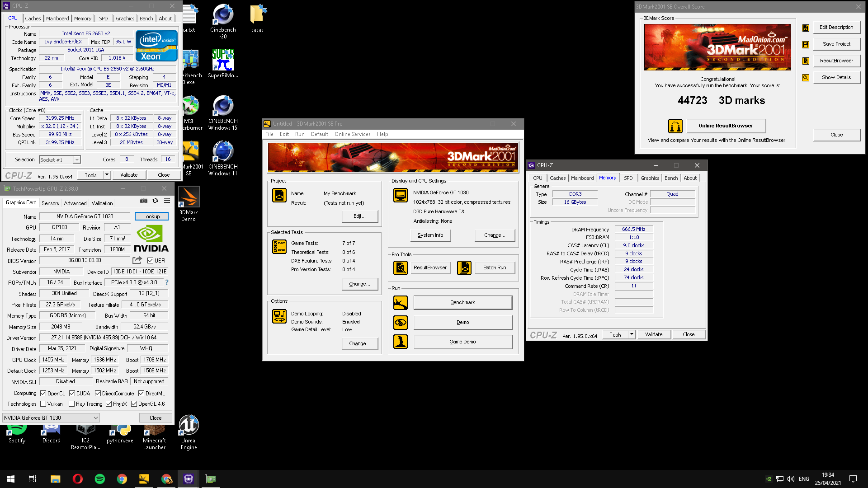Open Spotify from the taskbar
The width and height of the screenshot is (868, 488).
pos(100,479)
